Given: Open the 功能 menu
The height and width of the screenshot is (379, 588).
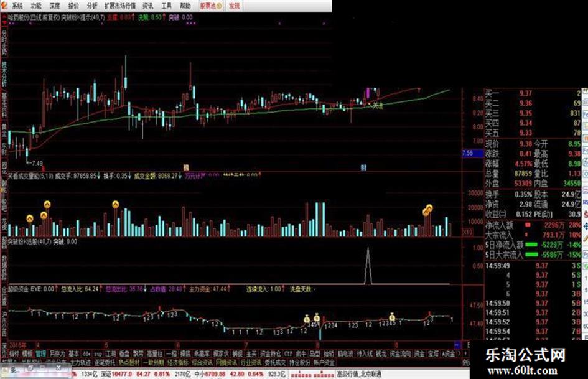Looking at the screenshot, I should click(36, 6).
